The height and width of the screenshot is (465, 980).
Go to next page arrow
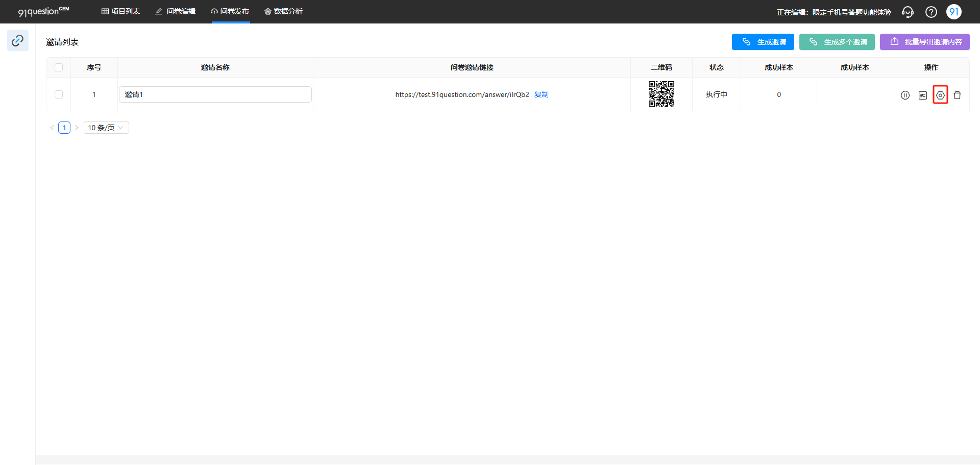pyautogui.click(x=77, y=128)
